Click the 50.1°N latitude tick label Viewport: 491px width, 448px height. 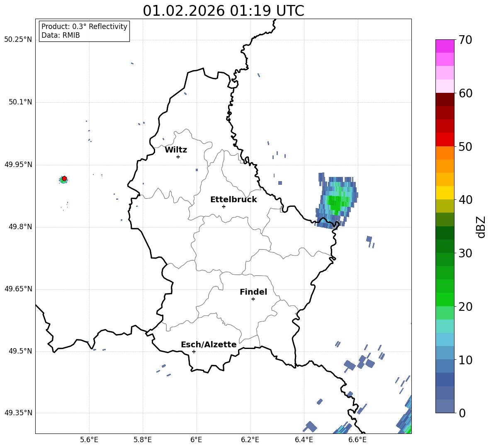click(20, 102)
